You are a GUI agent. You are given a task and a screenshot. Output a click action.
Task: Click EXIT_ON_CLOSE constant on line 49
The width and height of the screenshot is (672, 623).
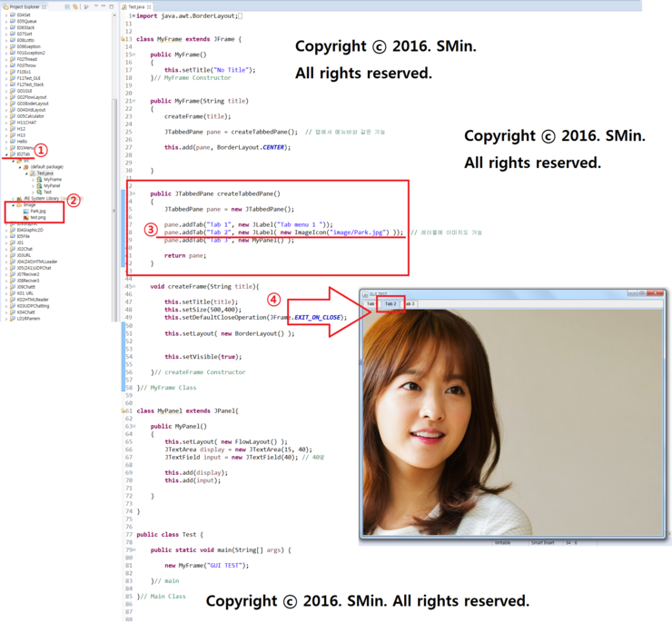[x=318, y=318]
